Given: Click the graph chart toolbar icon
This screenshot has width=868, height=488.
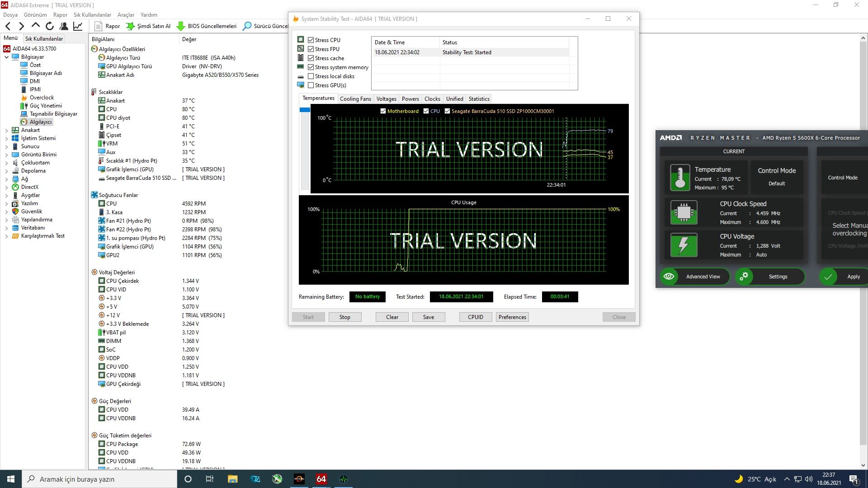Looking at the screenshot, I should [78, 26].
